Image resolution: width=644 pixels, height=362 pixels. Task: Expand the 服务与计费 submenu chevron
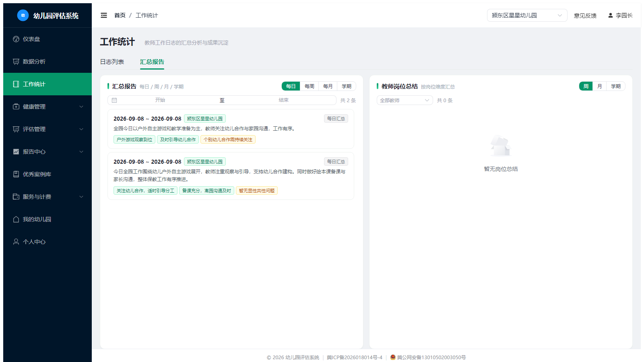(x=81, y=197)
